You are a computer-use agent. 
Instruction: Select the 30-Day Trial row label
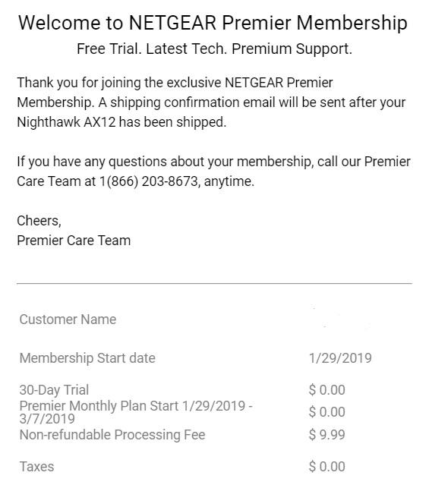click(x=54, y=390)
